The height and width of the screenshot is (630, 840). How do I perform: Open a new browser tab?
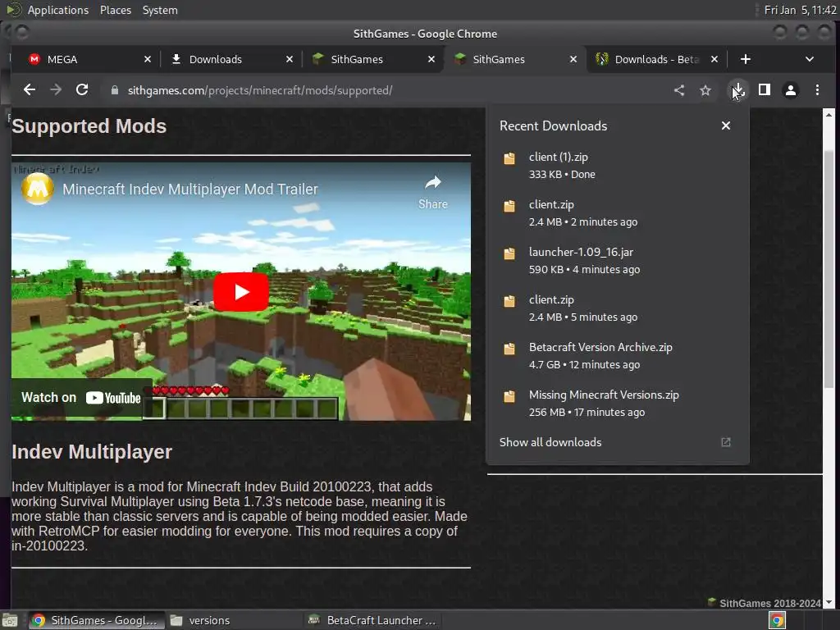745,59
